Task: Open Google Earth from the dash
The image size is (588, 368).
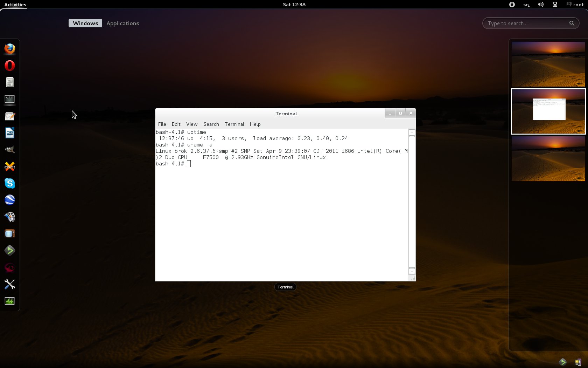Action: click(x=10, y=200)
